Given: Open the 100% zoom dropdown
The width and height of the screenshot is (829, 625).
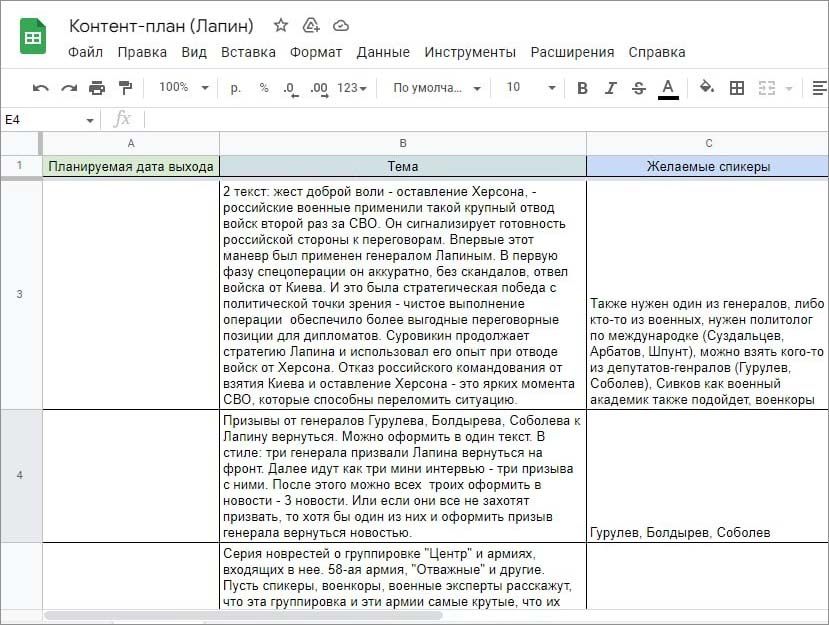Looking at the screenshot, I should [x=183, y=88].
